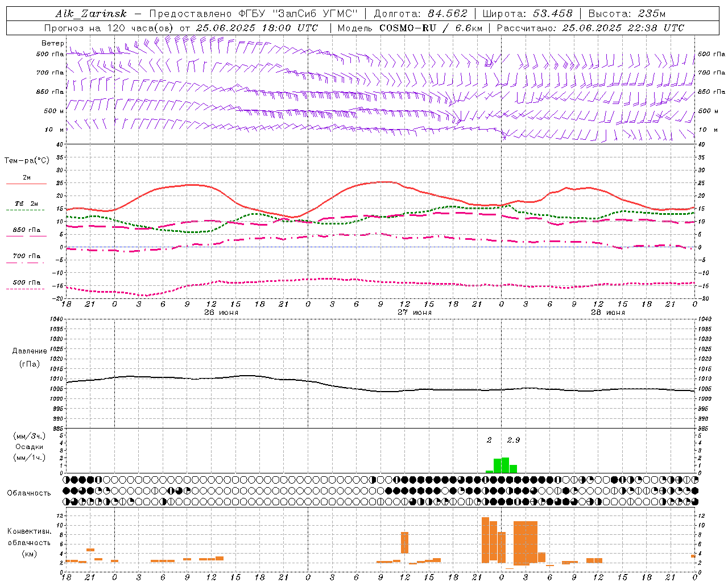Click the Широта: 53.458 latitude value
728x582 pixels.
[x=527, y=14]
